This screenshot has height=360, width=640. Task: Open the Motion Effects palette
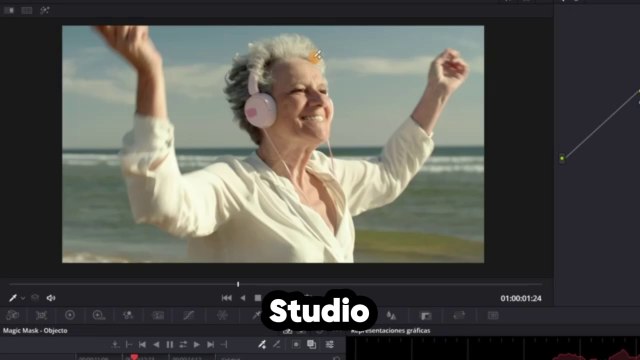[158, 315]
